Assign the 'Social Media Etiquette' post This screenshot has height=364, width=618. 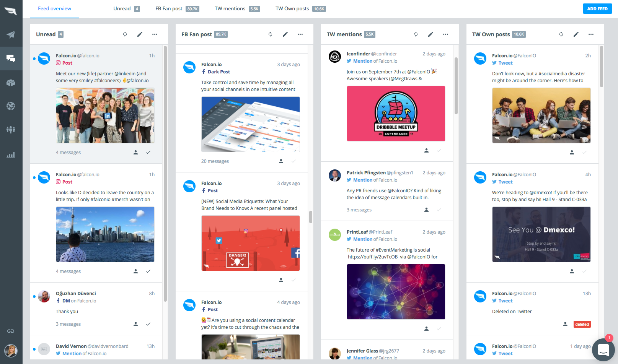click(281, 280)
